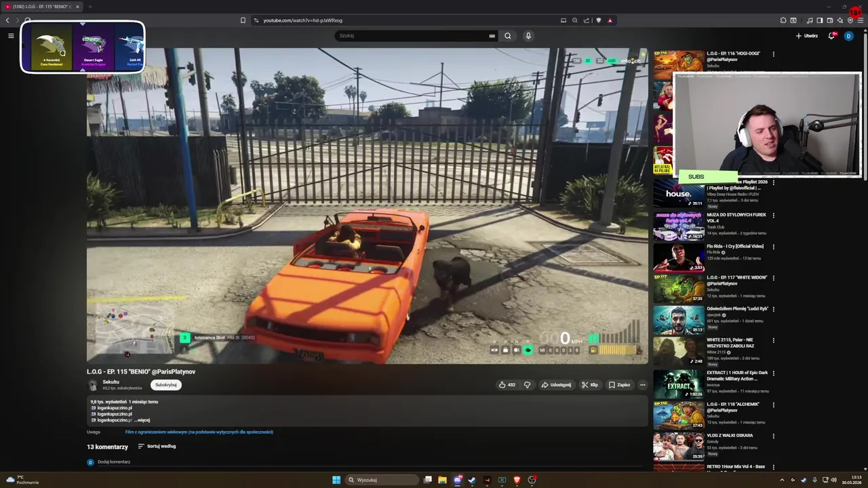Save video with 'Zapisz' button

[620, 385]
